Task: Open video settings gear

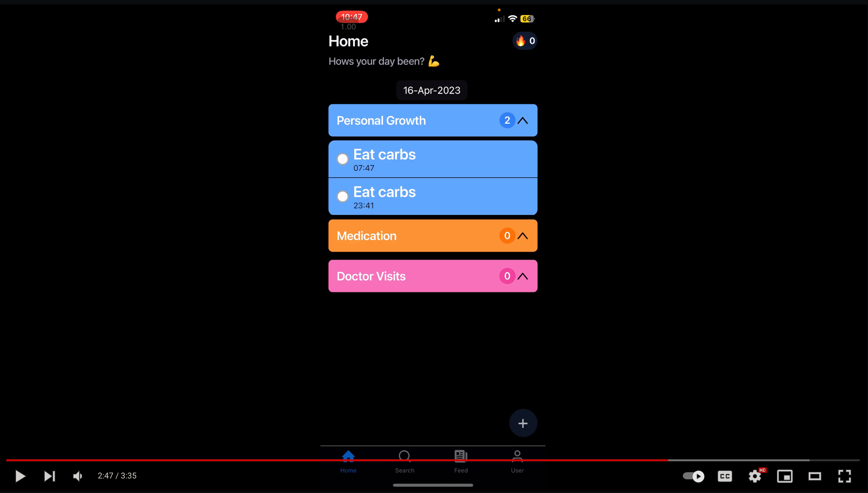Action: coord(755,476)
